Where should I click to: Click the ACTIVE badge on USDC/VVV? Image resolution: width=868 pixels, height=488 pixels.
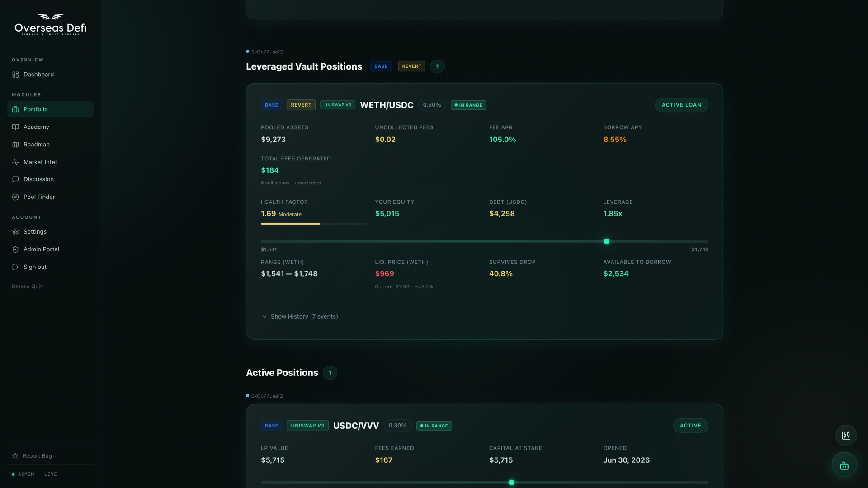pos(690,426)
